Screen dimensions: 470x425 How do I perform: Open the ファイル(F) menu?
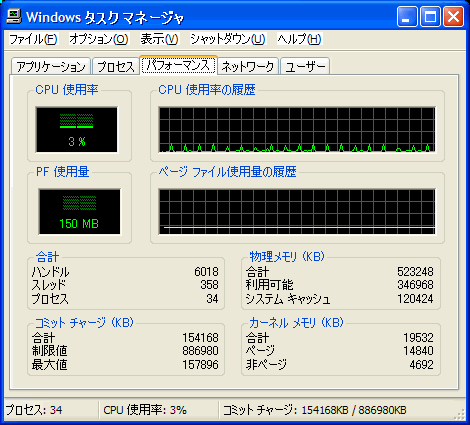[x=33, y=39]
